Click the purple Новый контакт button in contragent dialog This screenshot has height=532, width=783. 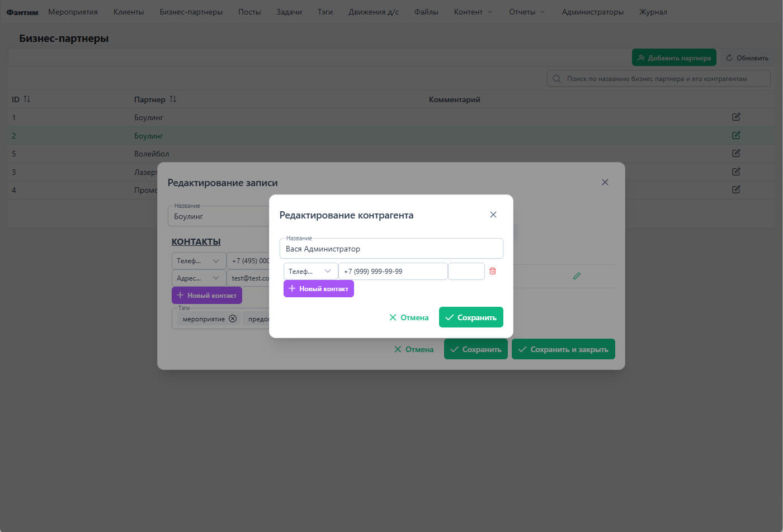tap(318, 288)
